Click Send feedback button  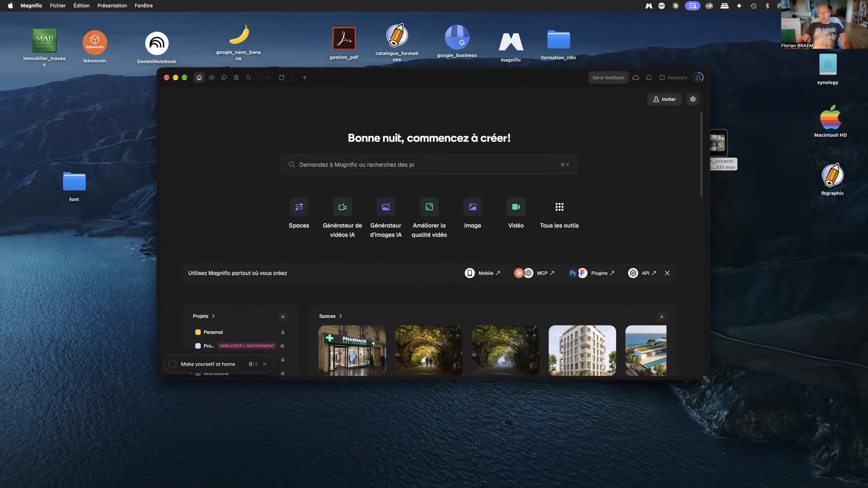click(x=609, y=78)
